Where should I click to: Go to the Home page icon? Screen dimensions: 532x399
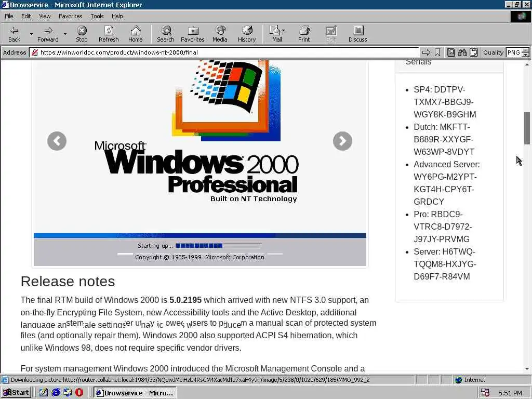point(136,34)
